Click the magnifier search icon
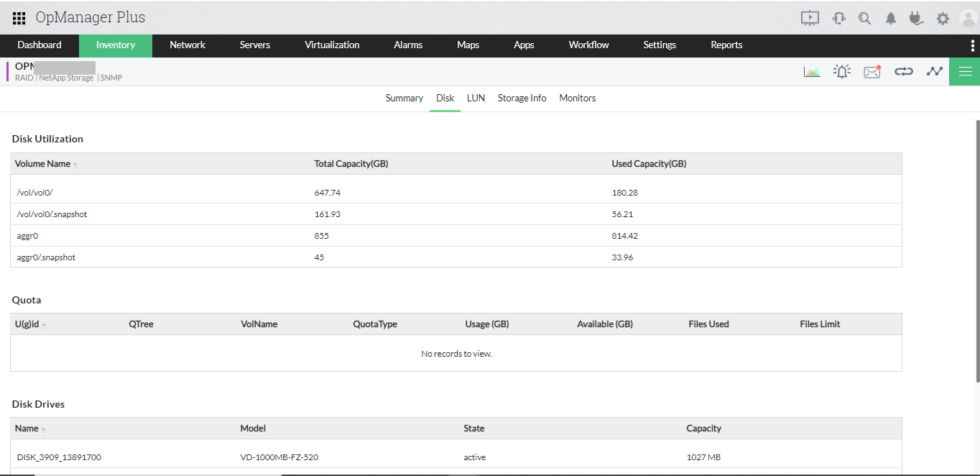The width and height of the screenshot is (980, 476). (865, 19)
